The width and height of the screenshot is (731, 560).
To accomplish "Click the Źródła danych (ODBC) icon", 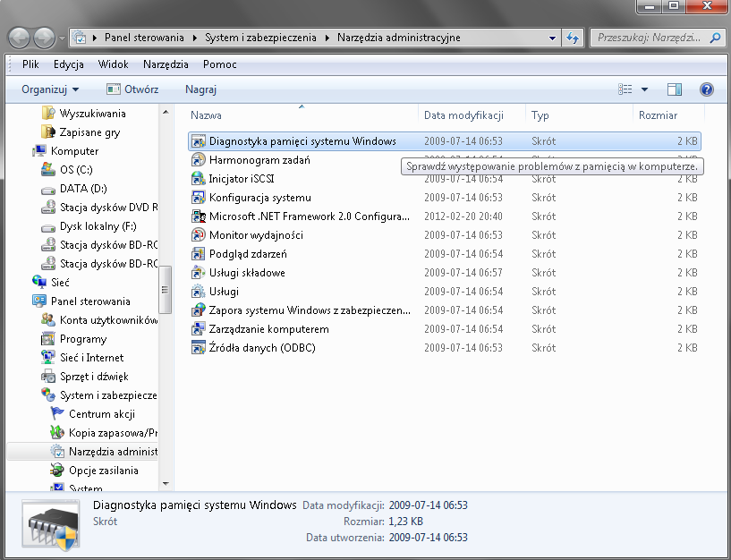I will (200, 348).
